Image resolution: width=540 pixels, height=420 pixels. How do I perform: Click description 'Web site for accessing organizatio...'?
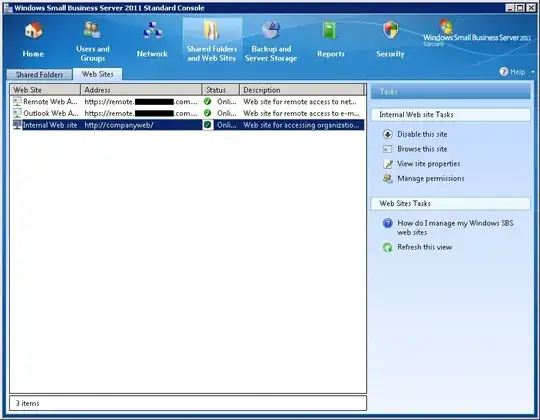[301, 125]
